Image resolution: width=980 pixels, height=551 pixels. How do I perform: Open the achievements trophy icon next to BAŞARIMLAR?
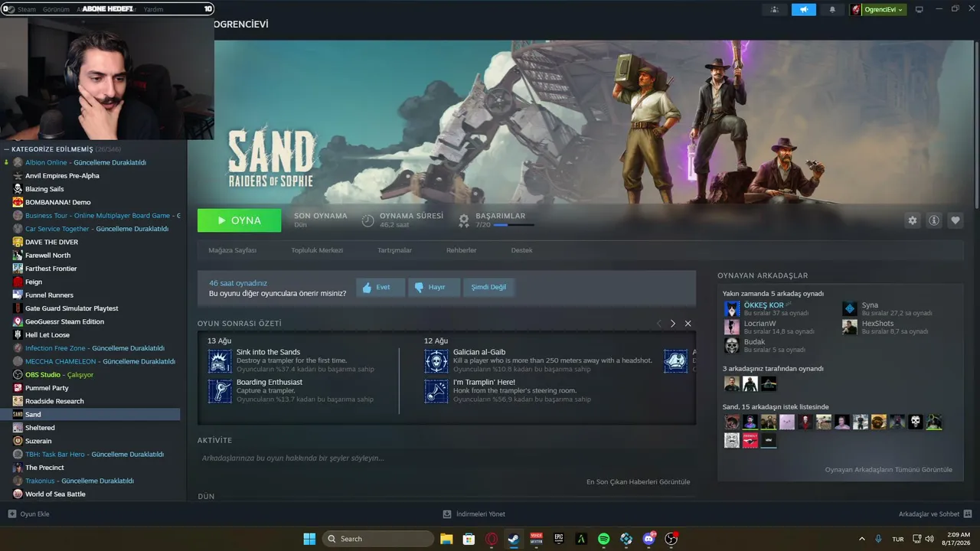[x=464, y=220]
